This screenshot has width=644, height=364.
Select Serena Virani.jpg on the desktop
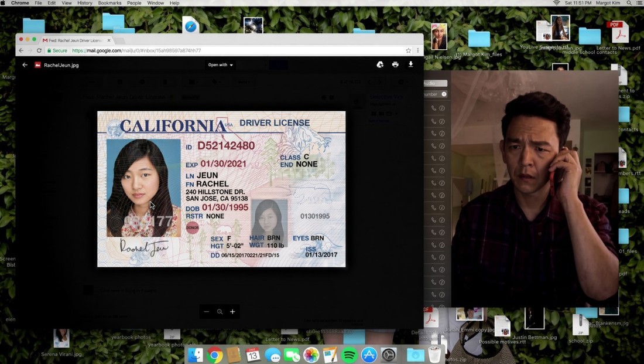click(61, 339)
